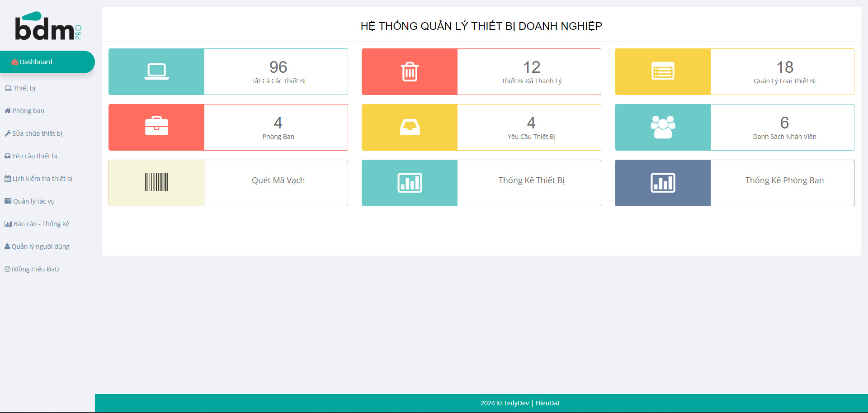
Task: Click the calendar icon beside Lịch kiểm tra thiết bị
Action: [x=8, y=179]
